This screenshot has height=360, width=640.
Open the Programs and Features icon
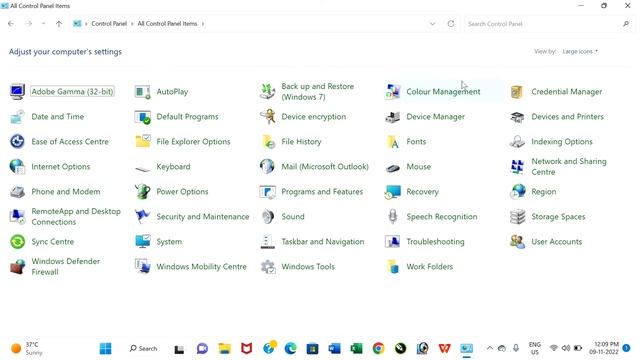[x=267, y=191]
